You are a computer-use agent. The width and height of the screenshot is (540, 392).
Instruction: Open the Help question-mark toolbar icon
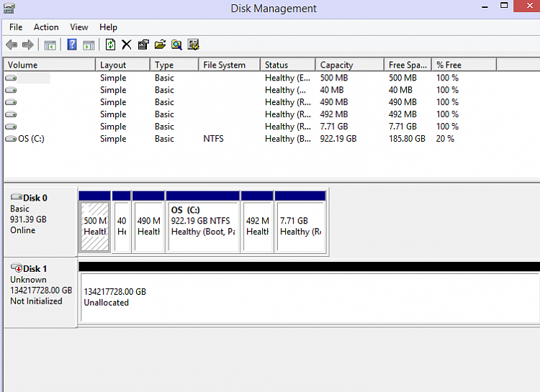(71, 45)
